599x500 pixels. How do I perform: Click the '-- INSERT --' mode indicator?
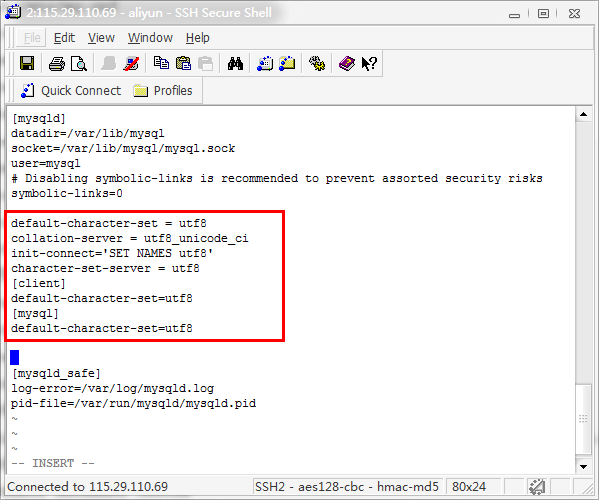[x=53, y=463]
